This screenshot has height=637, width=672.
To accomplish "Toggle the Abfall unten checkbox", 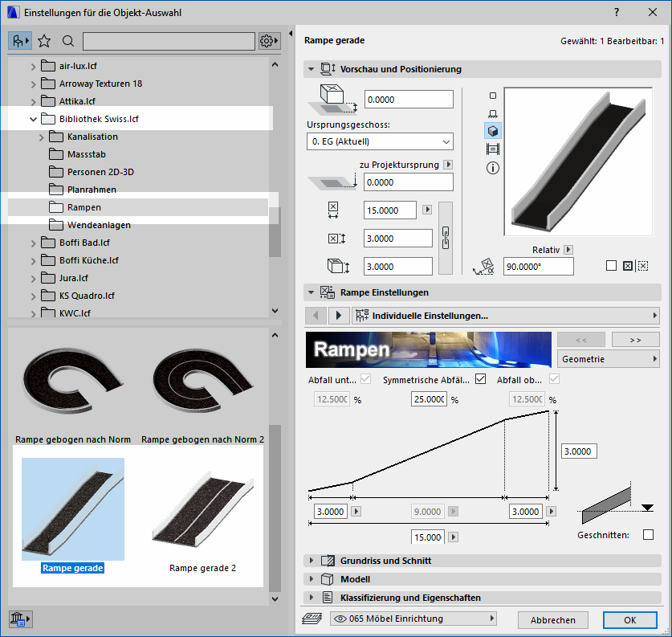I will coord(365,379).
